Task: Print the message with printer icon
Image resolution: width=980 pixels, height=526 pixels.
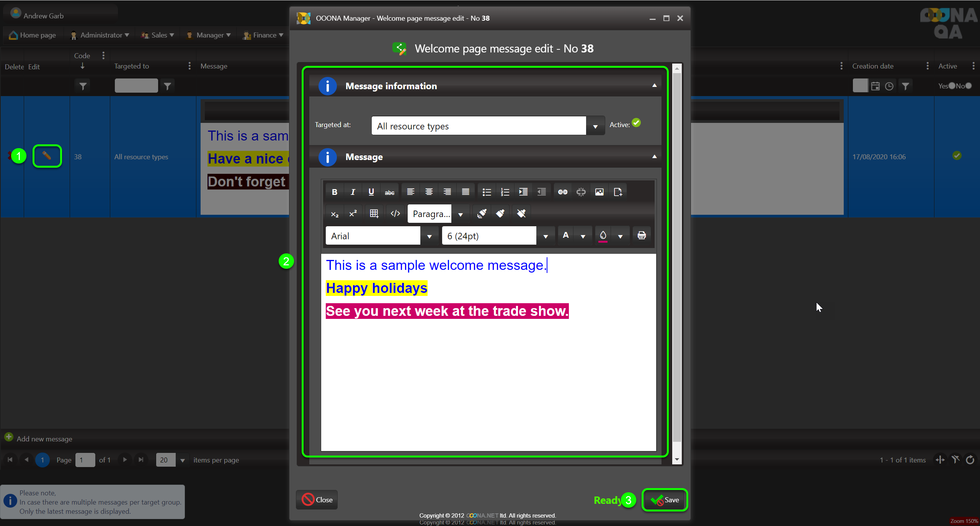Action: [642, 235]
